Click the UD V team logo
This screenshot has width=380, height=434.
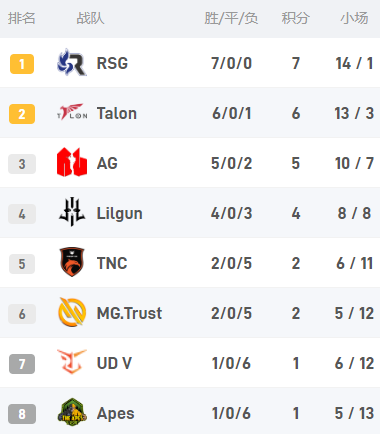pos(72,362)
